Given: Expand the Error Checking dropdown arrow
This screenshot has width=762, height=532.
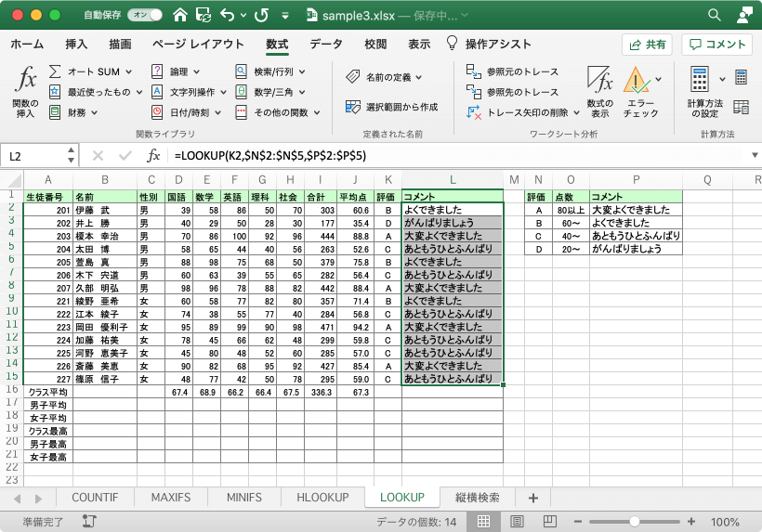Looking at the screenshot, I should pyautogui.click(x=659, y=79).
